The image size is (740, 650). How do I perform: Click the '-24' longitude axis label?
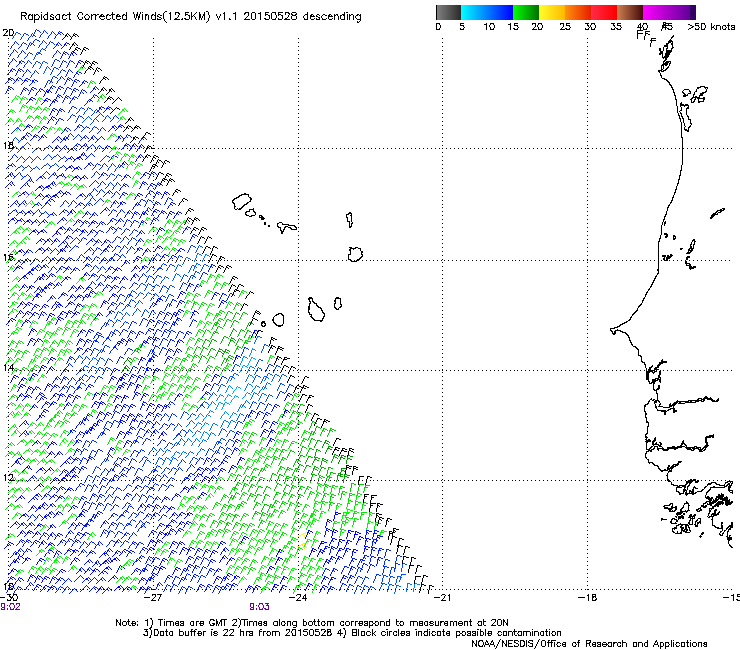[298, 598]
